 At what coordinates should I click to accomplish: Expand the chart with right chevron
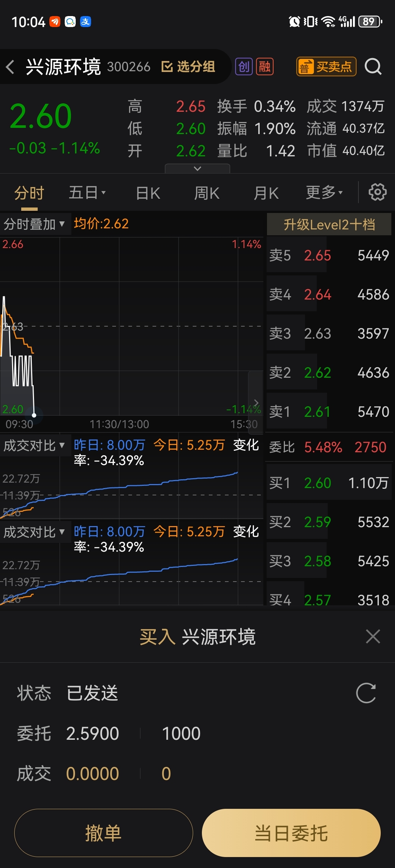[x=256, y=403]
